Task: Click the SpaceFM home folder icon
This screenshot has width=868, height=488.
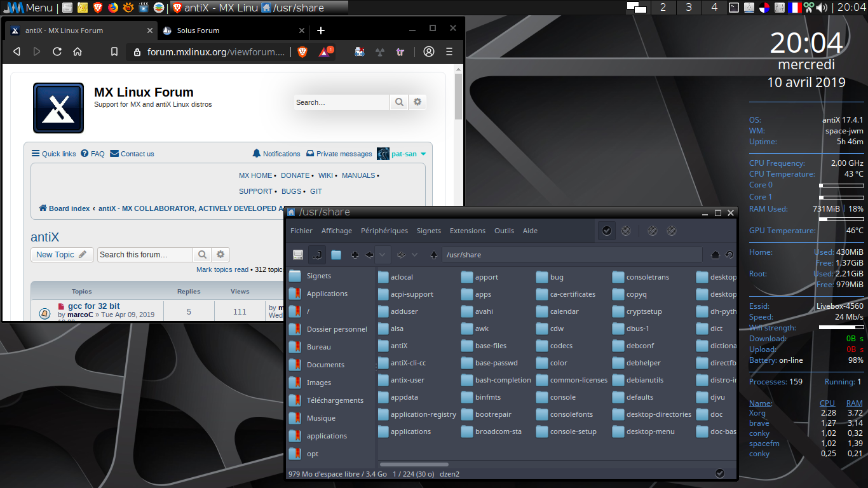Action: (715, 255)
